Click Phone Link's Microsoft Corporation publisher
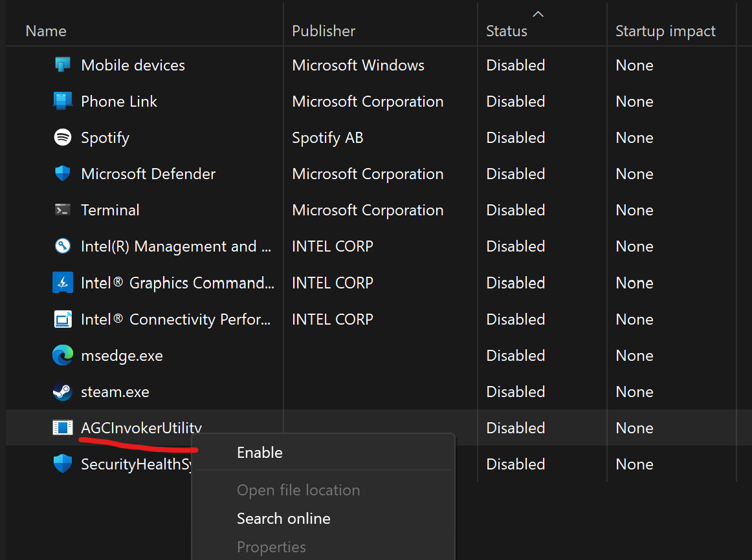 tap(368, 102)
